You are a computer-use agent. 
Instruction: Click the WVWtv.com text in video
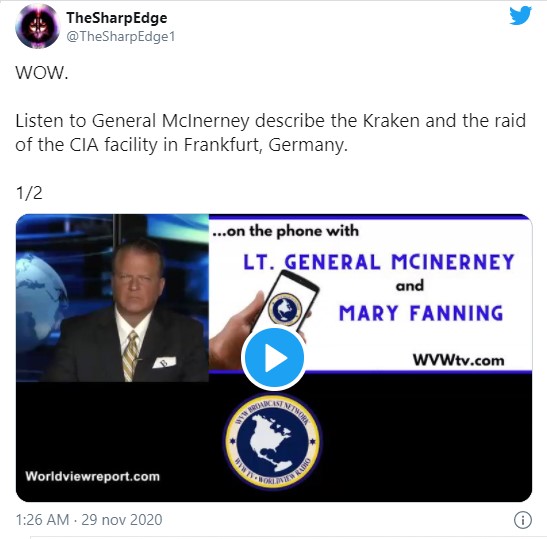(x=458, y=360)
